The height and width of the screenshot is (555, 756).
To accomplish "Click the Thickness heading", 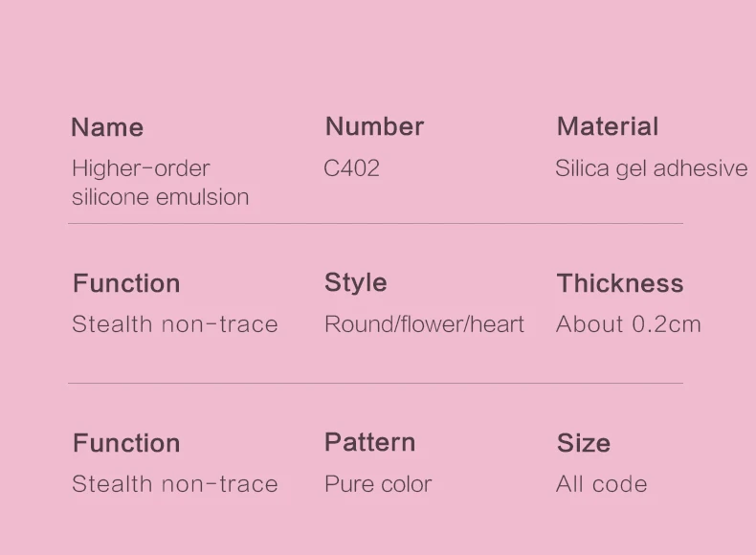I will pyautogui.click(x=620, y=283).
